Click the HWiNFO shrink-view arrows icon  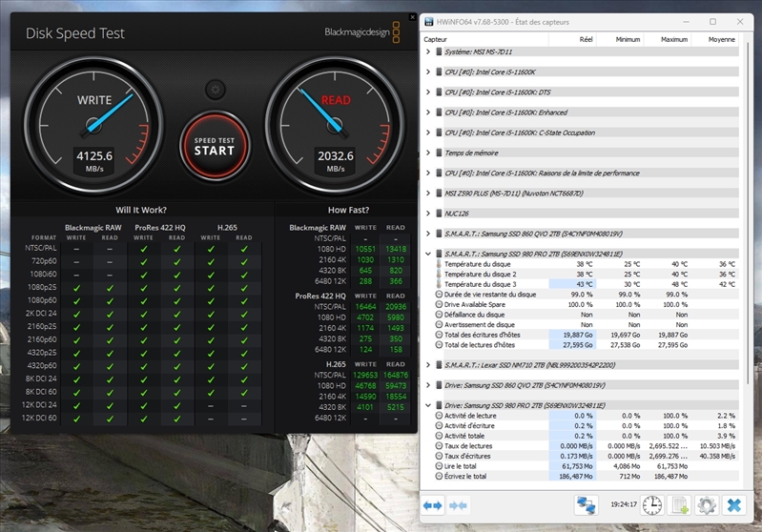click(x=458, y=505)
